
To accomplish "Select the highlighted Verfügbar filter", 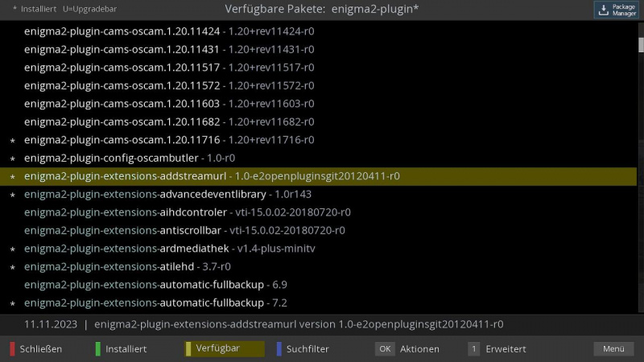I will [225, 348].
